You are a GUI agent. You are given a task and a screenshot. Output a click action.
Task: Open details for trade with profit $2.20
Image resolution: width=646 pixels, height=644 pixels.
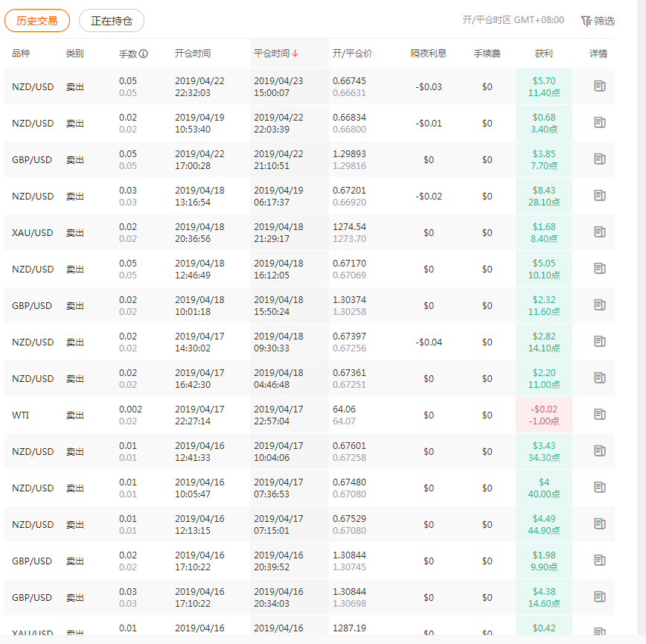click(x=599, y=377)
